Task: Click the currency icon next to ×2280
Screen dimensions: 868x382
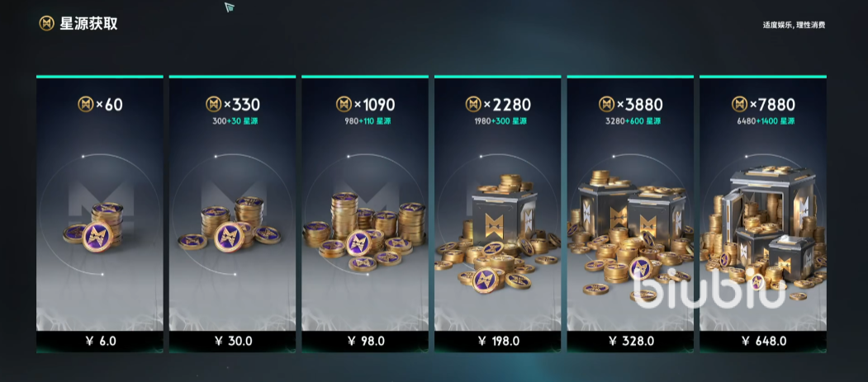Action: coord(473,104)
